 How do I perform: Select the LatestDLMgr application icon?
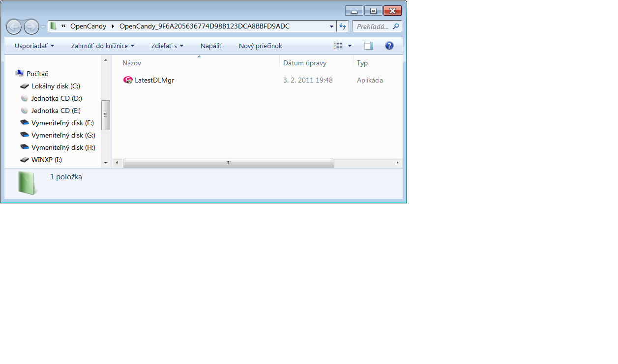[128, 80]
